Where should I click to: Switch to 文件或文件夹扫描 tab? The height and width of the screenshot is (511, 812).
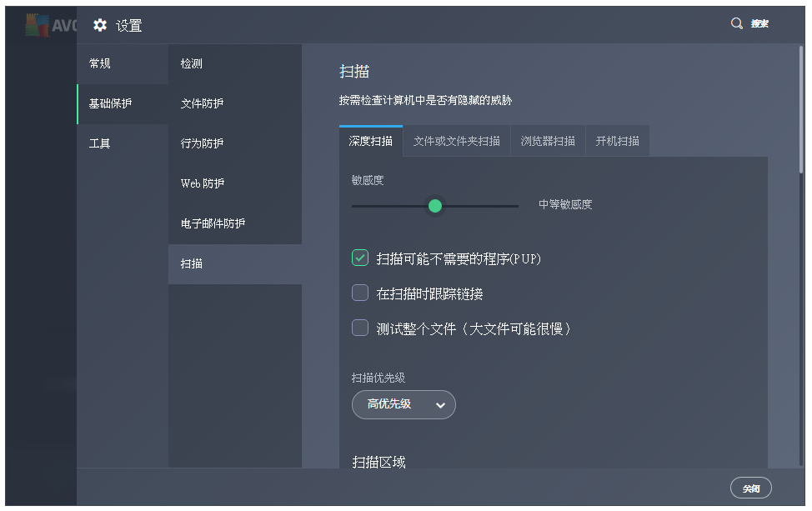coord(456,141)
